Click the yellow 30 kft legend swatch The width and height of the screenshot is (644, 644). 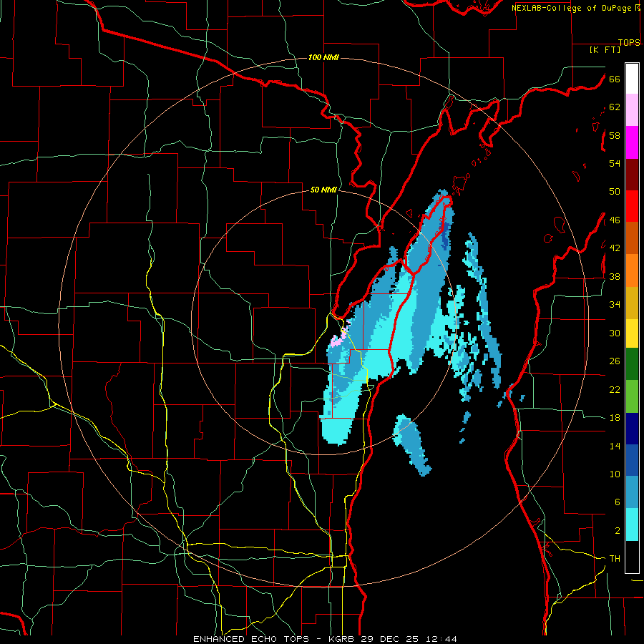[x=632, y=333]
